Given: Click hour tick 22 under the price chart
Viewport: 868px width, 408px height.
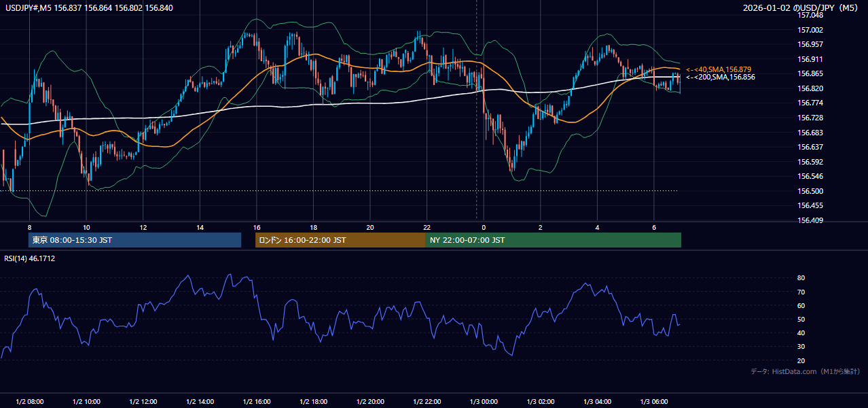Looking at the screenshot, I should click(x=427, y=227).
